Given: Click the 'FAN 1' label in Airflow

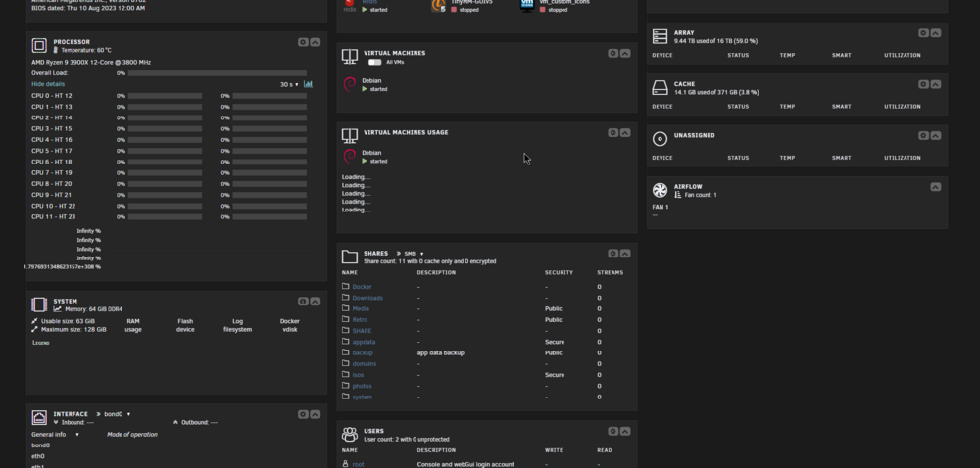Looking at the screenshot, I should click(660, 208).
